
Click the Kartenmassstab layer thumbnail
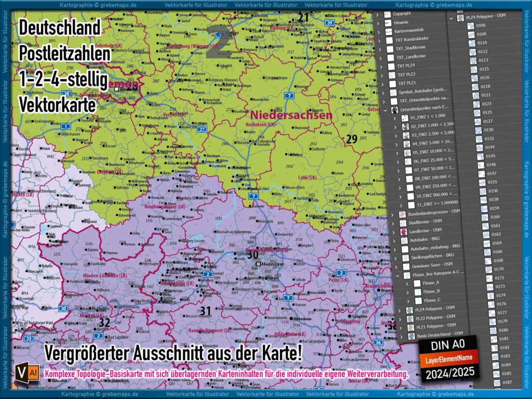388,32
